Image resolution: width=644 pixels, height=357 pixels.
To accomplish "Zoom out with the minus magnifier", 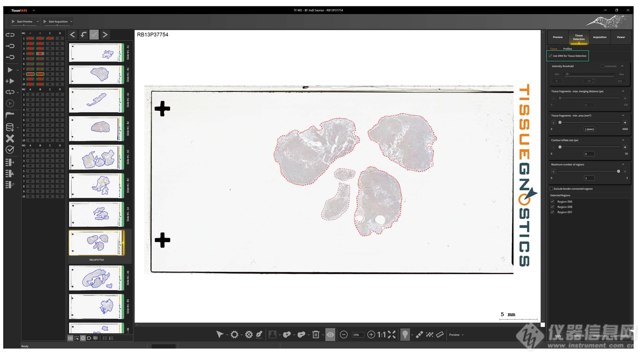I will click(344, 335).
